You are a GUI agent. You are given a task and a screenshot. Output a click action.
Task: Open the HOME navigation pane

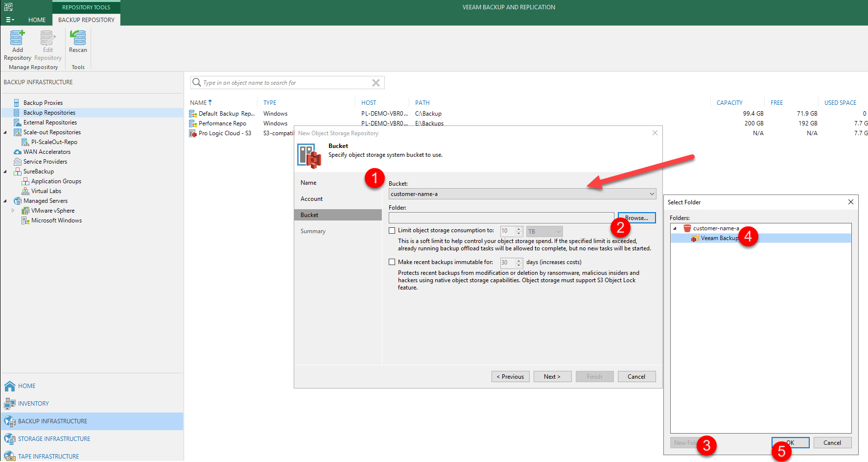92,386
